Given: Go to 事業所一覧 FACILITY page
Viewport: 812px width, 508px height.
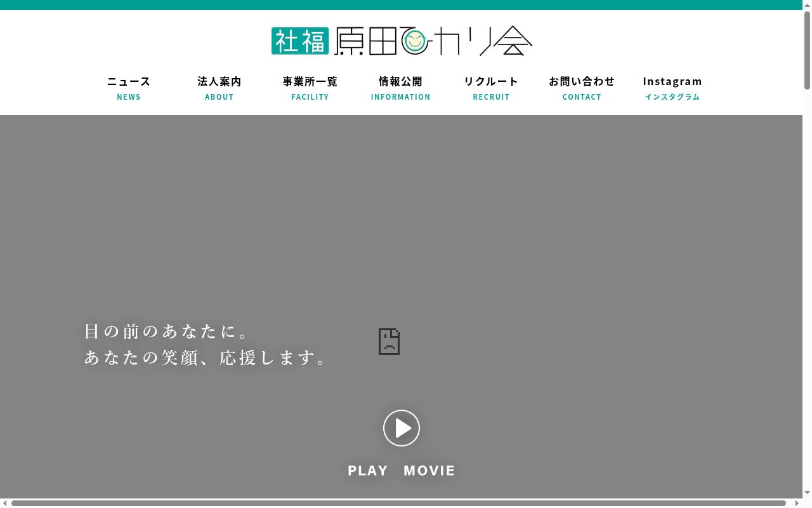Looking at the screenshot, I should (310, 88).
